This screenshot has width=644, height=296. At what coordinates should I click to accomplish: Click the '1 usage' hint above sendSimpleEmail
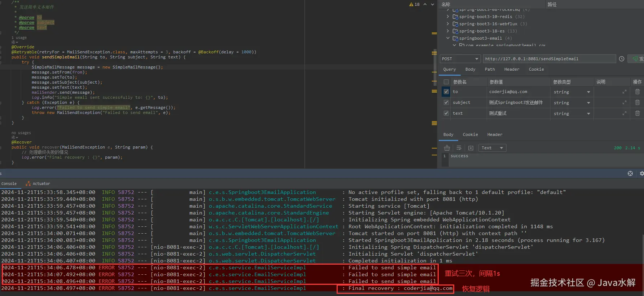click(x=19, y=37)
